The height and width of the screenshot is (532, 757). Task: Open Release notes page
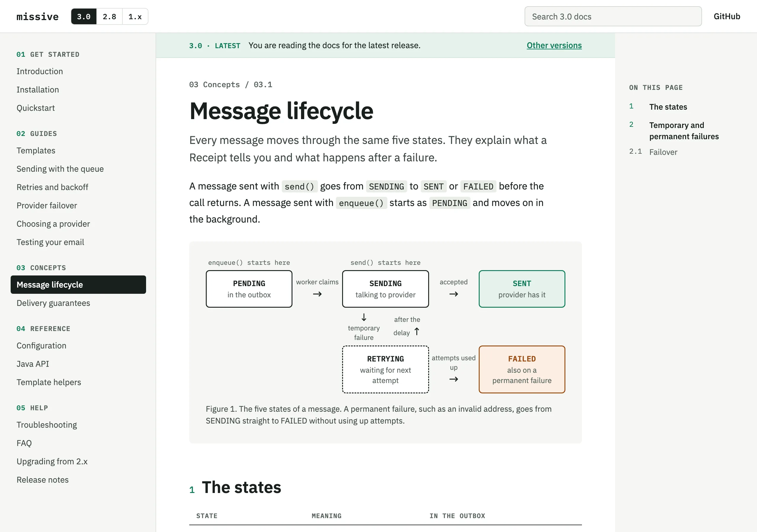click(x=43, y=480)
